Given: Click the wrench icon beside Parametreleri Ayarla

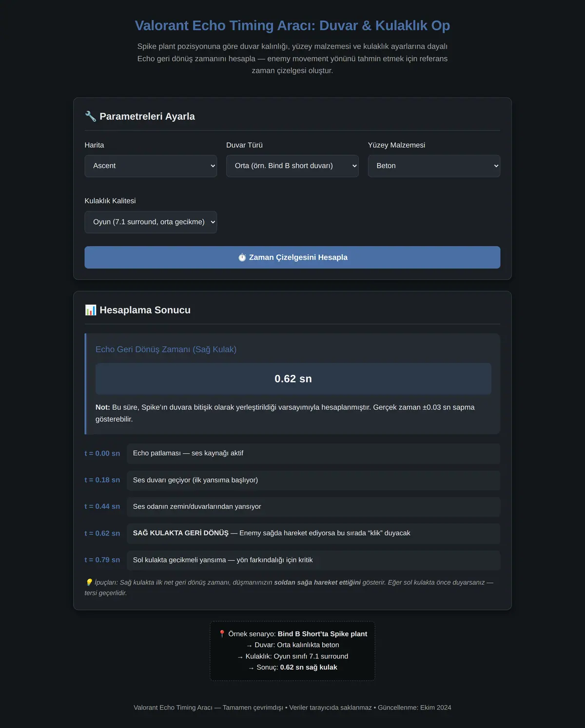Looking at the screenshot, I should coord(90,116).
